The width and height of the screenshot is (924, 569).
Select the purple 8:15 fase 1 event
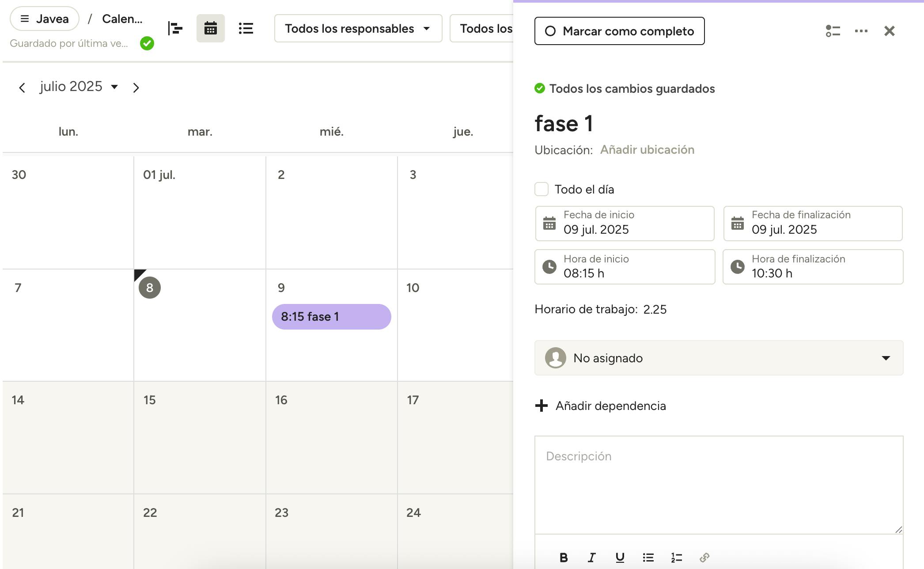(331, 317)
